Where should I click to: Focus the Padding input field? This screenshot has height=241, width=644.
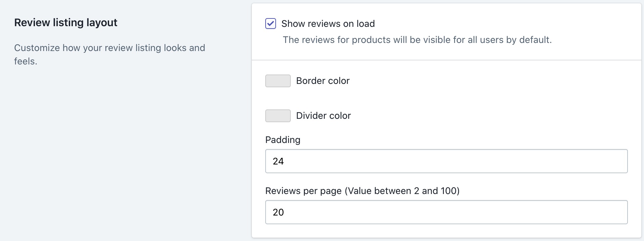point(446,161)
